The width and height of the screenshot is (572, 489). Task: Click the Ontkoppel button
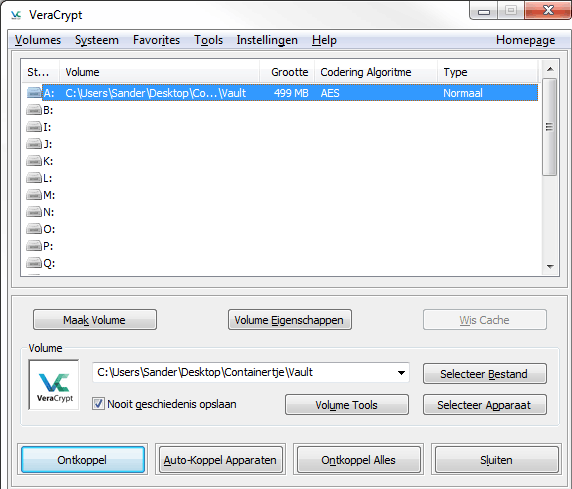pos(83,459)
